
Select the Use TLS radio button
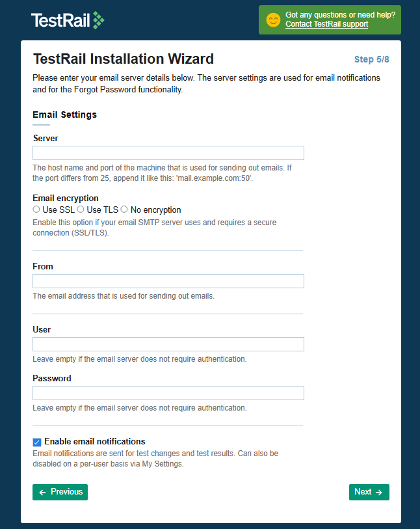click(x=81, y=210)
